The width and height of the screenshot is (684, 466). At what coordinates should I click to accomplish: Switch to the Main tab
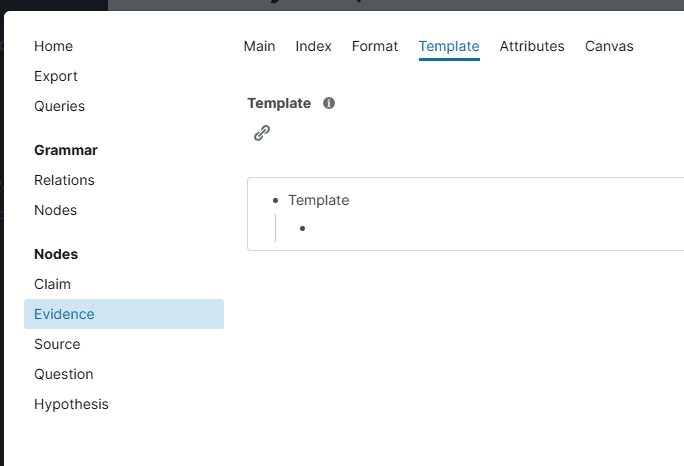pyautogui.click(x=259, y=46)
